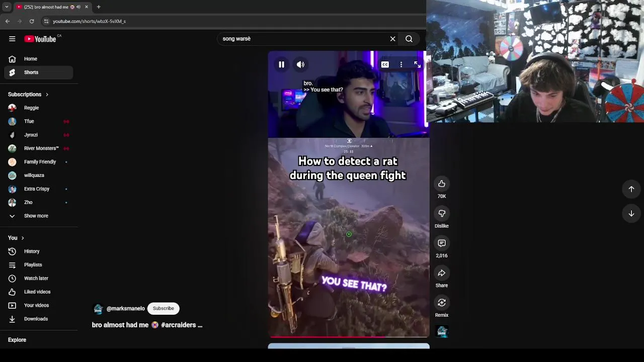Image resolution: width=644 pixels, height=362 pixels.
Task: Seek on the Short's red progress bar
Action: tap(349, 336)
